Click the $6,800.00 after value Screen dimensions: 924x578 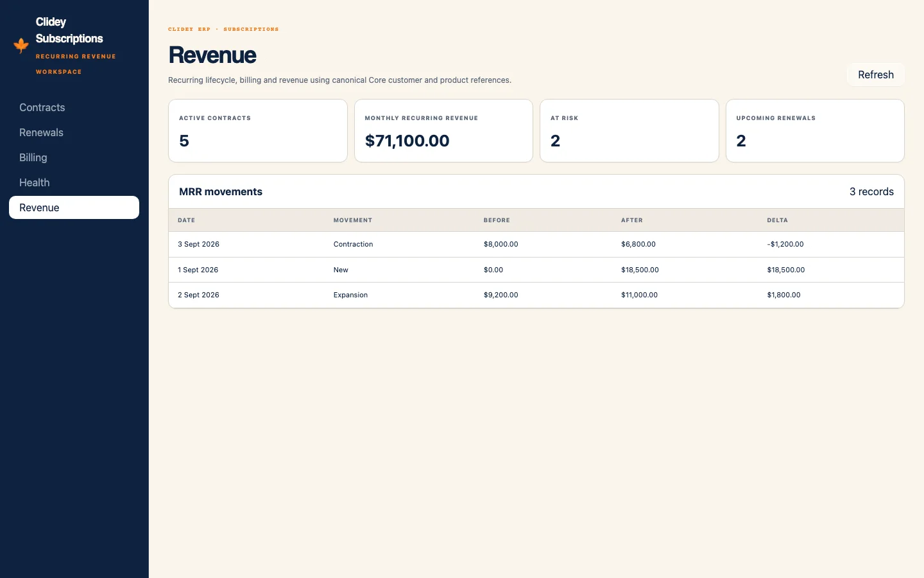(638, 244)
